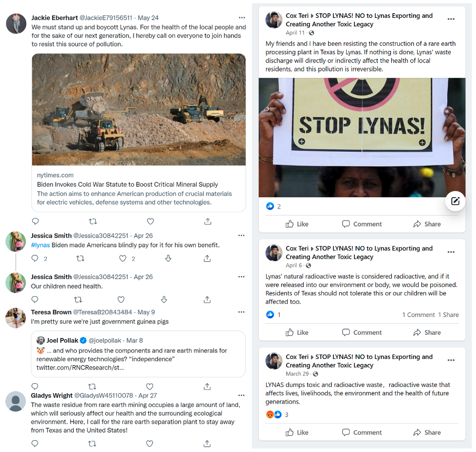Open options menu for Cox Teri's April 6 post
This screenshot has height=452, width=476.
pos(451,252)
